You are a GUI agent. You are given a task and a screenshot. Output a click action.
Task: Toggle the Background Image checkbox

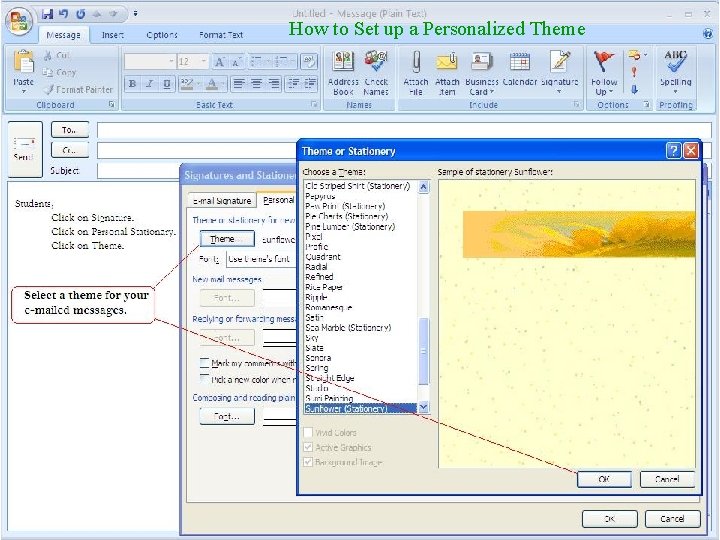[308, 462]
